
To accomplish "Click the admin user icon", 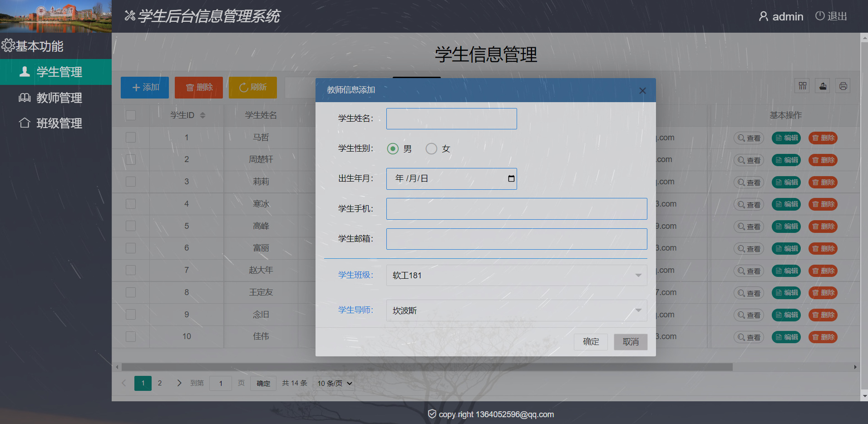I will click(x=764, y=16).
